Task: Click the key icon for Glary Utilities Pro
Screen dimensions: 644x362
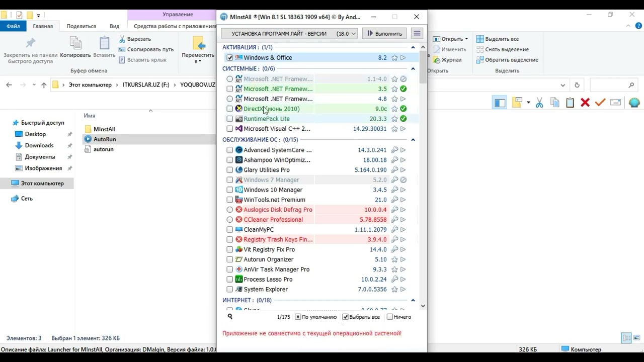Action: coord(394,170)
